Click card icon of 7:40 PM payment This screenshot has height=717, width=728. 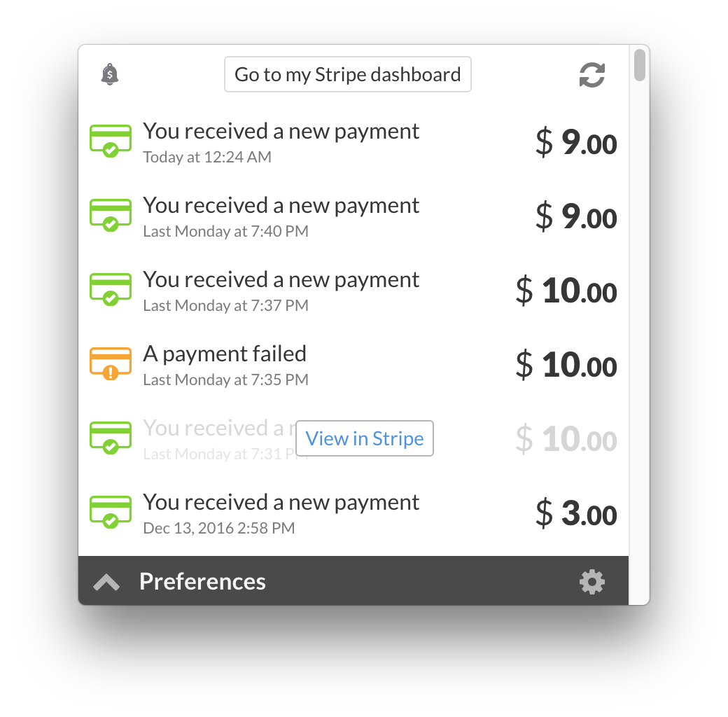(x=111, y=215)
